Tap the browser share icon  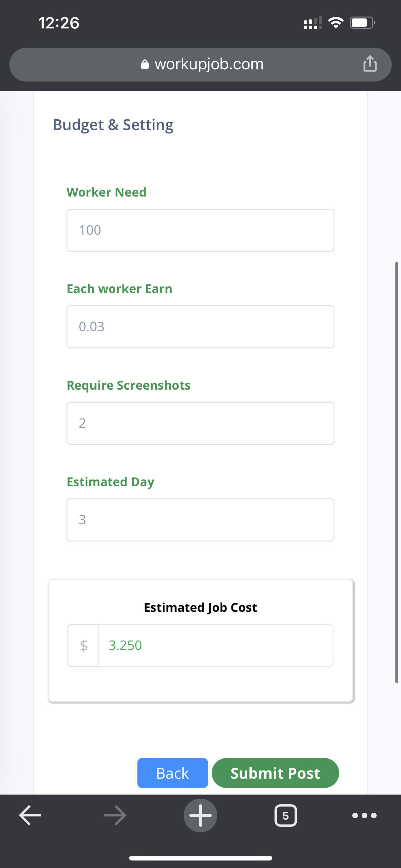[x=370, y=63]
